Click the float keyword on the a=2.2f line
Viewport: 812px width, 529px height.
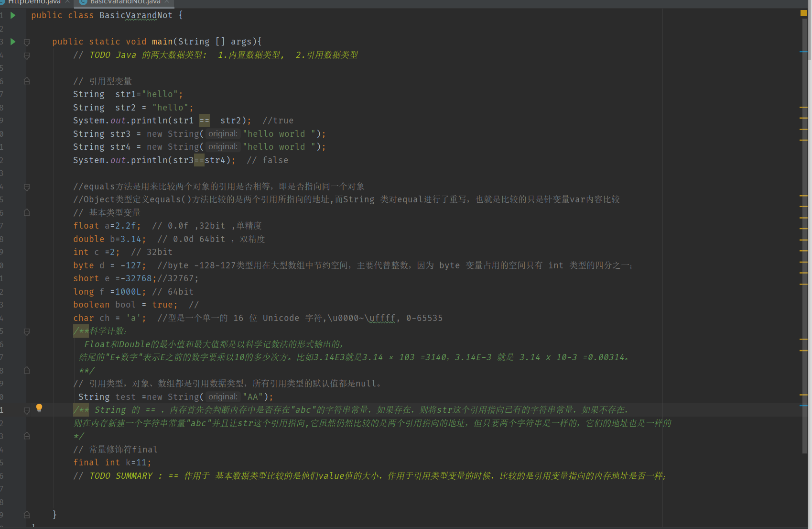point(86,226)
